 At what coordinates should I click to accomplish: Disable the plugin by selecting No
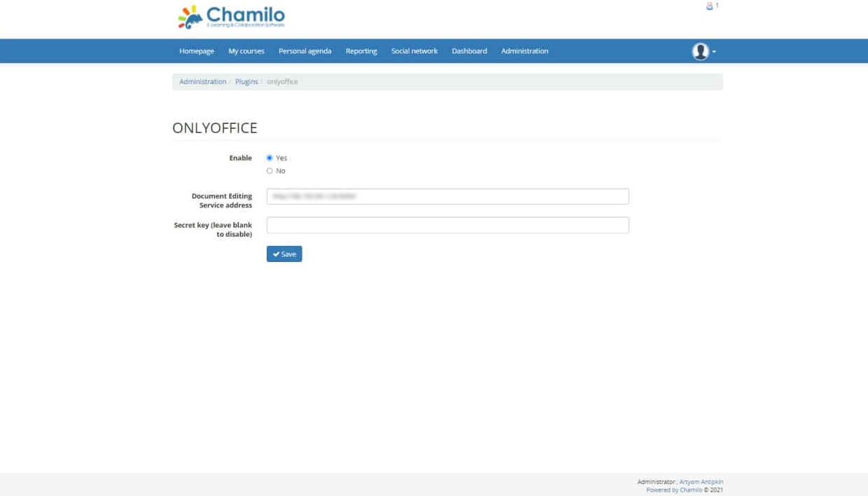click(x=269, y=170)
